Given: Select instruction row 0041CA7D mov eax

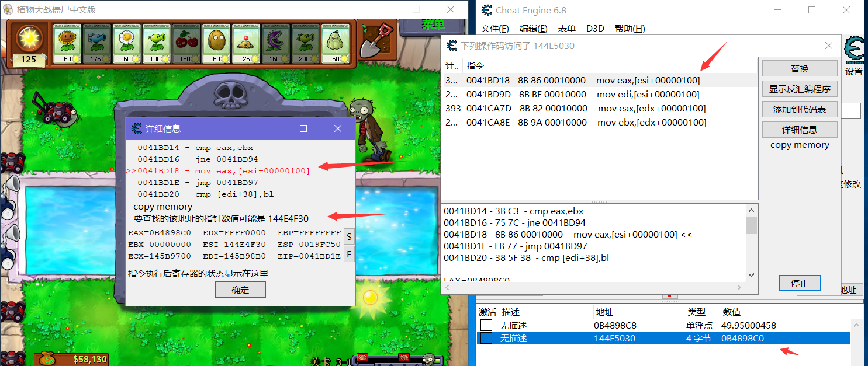Looking at the screenshot, I should pos(600,108).
